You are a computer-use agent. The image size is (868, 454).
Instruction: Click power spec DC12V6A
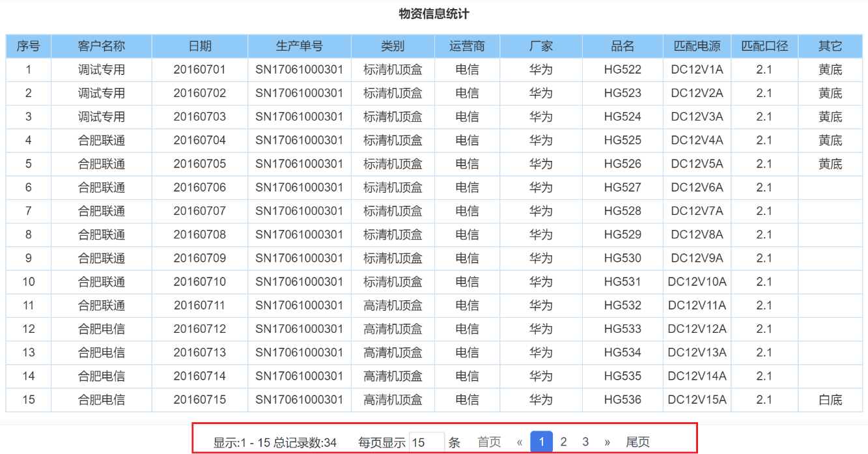click(697, 188)
